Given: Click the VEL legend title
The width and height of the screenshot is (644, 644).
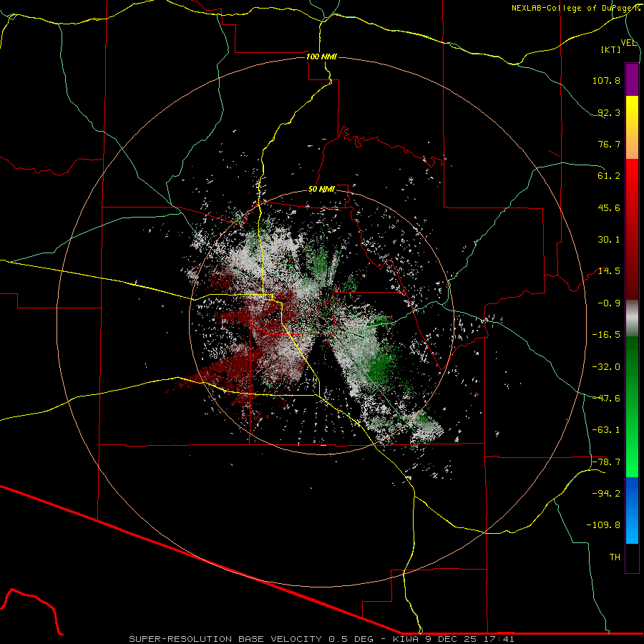Looking at the screenshot, I should pos(628,43).
